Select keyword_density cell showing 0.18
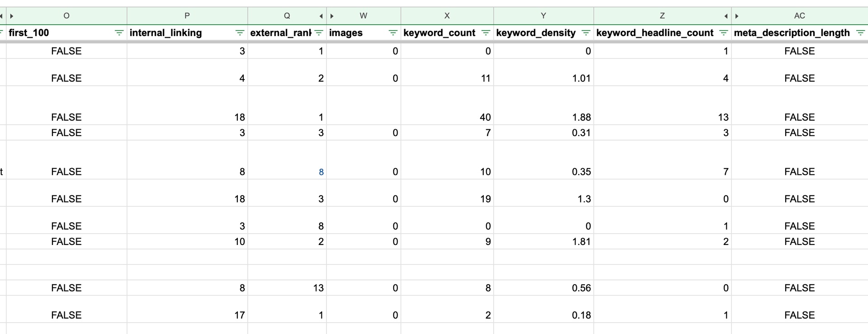 (x=543, y=309)
